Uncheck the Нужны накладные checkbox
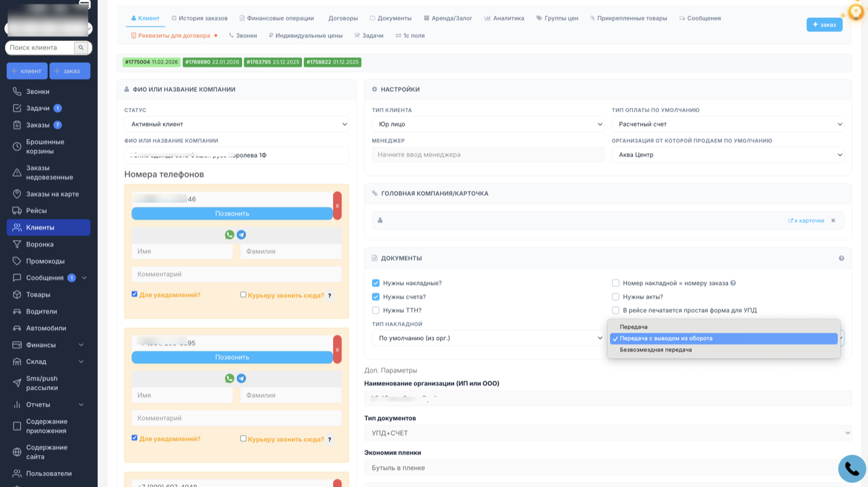 click(376, 283)
